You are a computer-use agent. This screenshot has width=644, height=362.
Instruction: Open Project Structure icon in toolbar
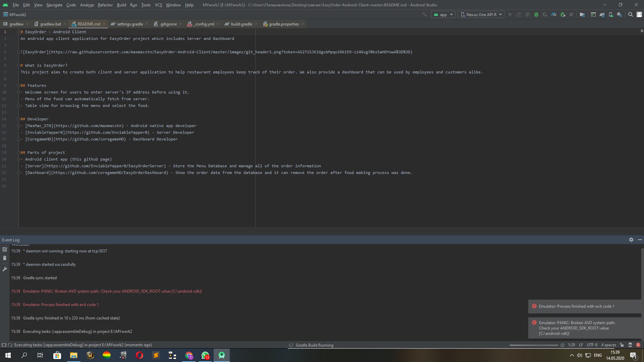tap(582, 14)
